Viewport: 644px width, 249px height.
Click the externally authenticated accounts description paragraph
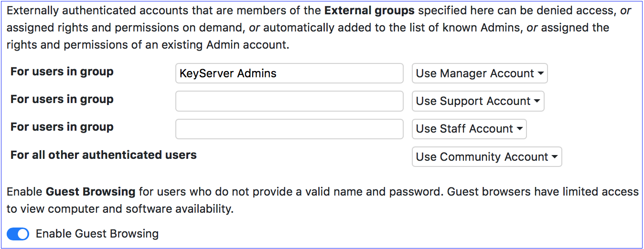coord(319,28)
